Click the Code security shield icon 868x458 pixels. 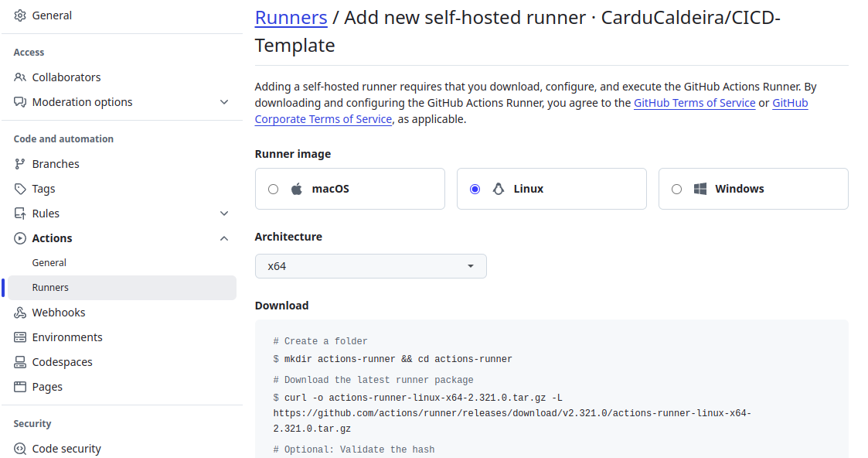(x=20, y=449)
